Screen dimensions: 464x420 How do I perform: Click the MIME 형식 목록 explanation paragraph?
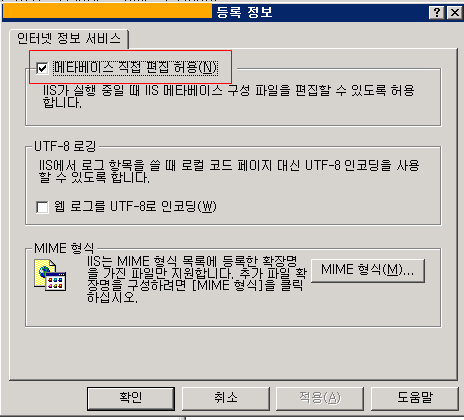click(x=196, y=279)
